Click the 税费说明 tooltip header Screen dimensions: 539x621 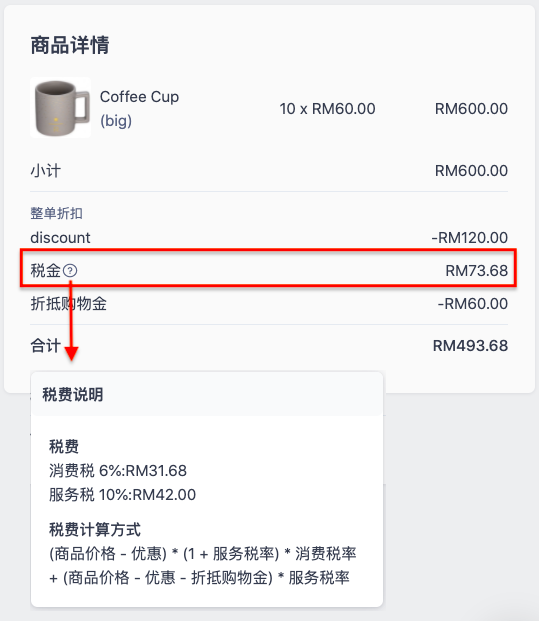pyautogui.click(x=73, y=394)
